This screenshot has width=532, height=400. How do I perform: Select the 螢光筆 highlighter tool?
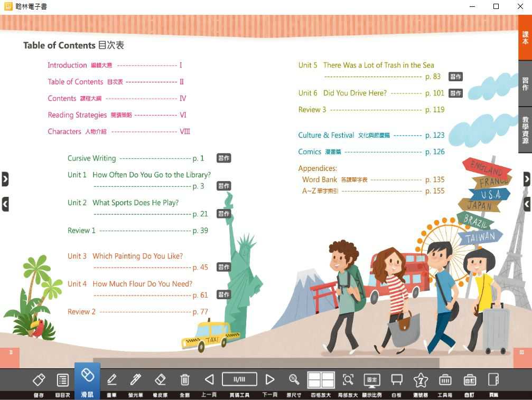[136, 379]
